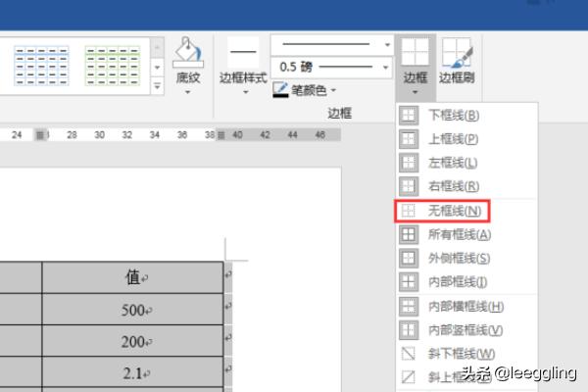The image size is (588, 392).
Task: Click the all borders icon (所有框线)
Action: pos(409,234)
